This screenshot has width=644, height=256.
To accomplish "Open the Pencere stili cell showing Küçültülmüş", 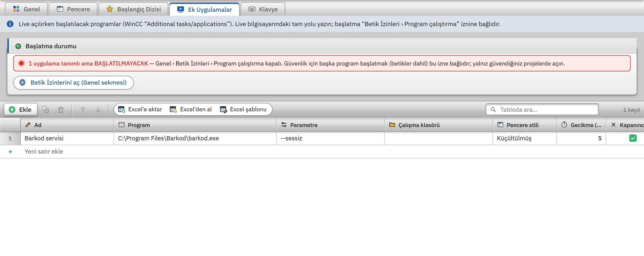I will 524,138.
